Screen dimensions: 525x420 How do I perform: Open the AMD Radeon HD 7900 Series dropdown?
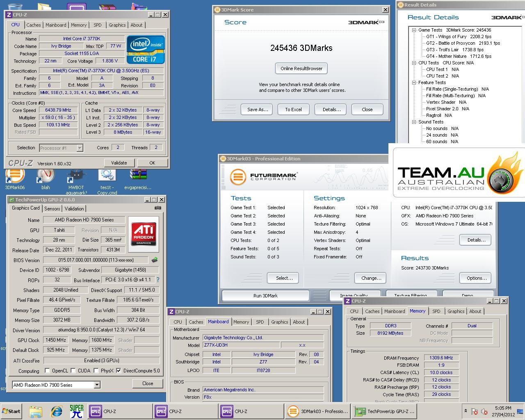(56, 385)
